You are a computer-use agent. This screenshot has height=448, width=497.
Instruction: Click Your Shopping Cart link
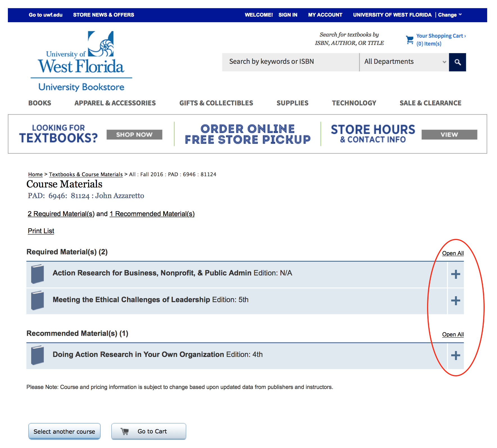441,36
